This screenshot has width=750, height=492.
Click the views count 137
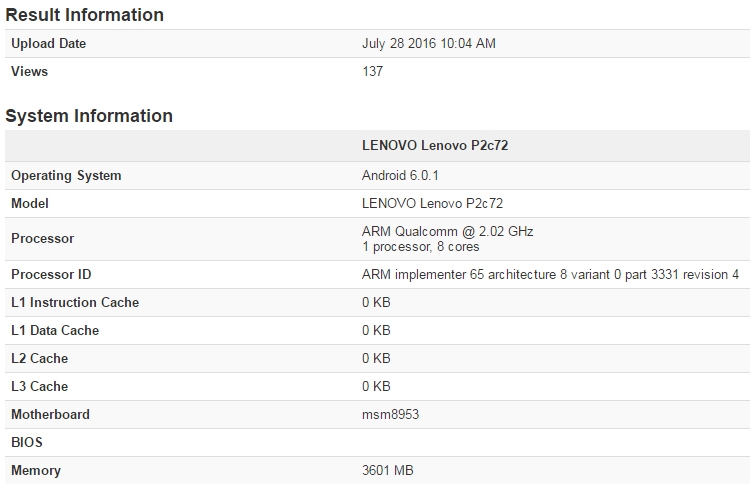point(373,71)
